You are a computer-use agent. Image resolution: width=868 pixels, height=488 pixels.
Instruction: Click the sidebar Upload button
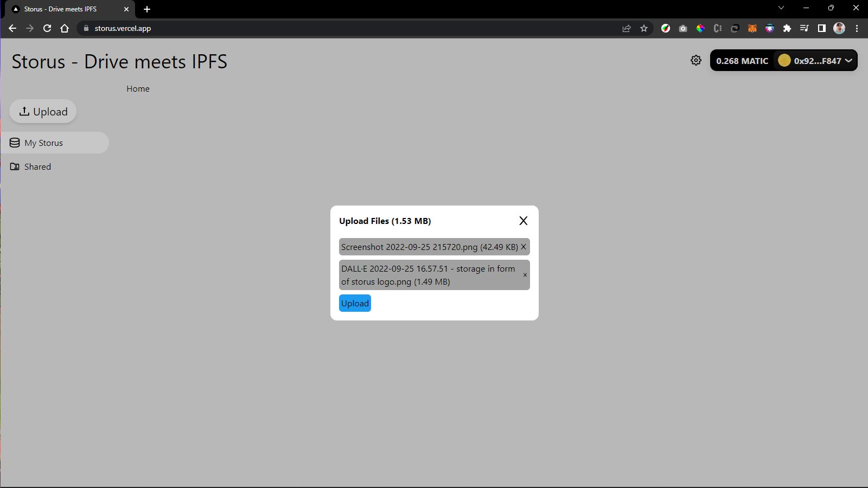43,111
